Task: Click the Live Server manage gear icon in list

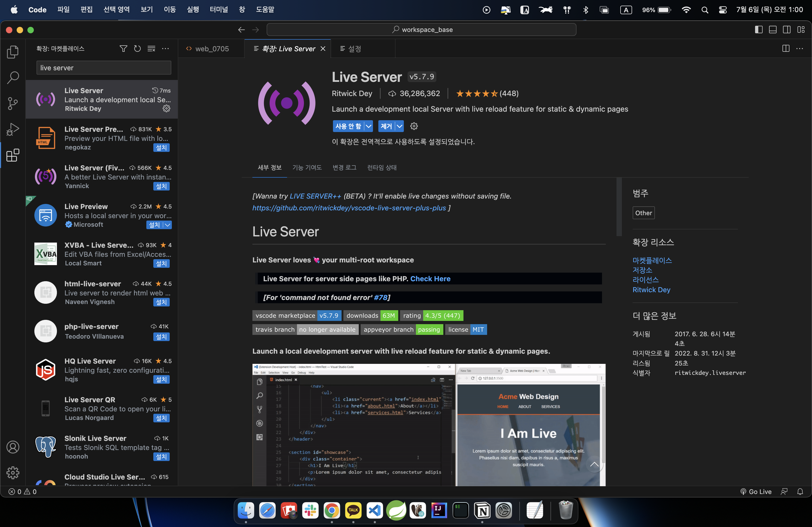Action: [x=166, y=108]
